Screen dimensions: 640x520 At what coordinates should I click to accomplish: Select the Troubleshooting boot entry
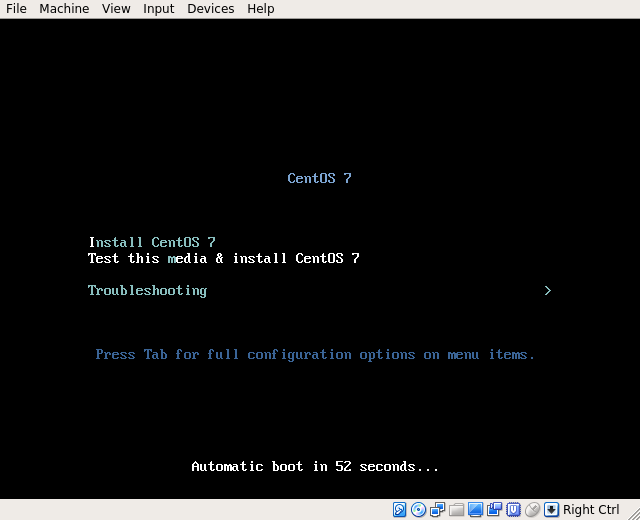[x=147, y=290]
